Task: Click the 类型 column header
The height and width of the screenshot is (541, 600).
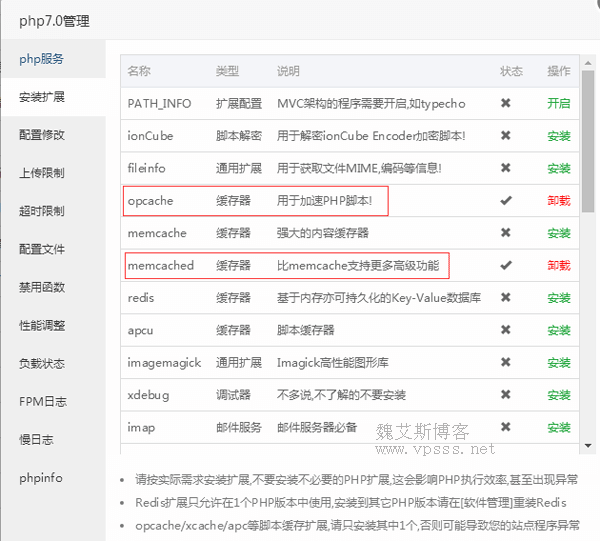Action: pos(227,71)
